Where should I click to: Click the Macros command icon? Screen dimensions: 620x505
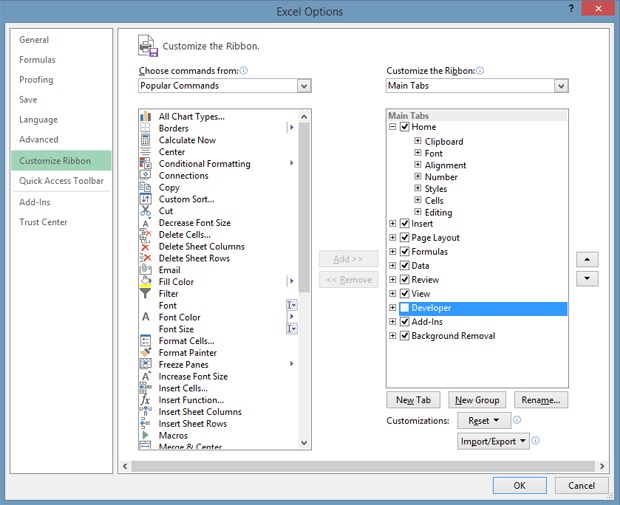click(x=146, y=435)
